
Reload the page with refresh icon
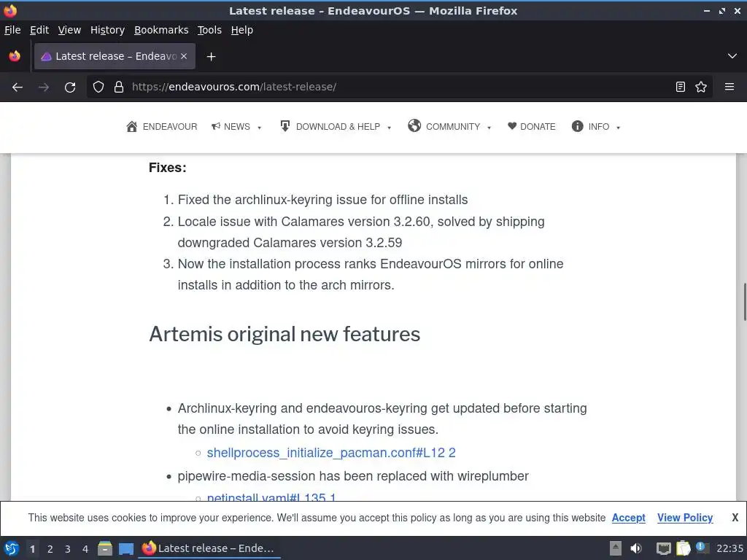pos(70,87)
